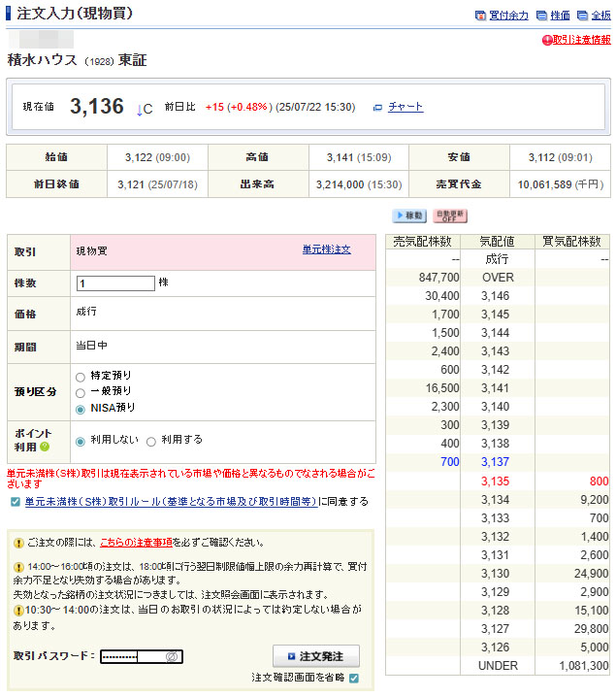Click the 買付余力 icon at top

click(x=480, y=16)
